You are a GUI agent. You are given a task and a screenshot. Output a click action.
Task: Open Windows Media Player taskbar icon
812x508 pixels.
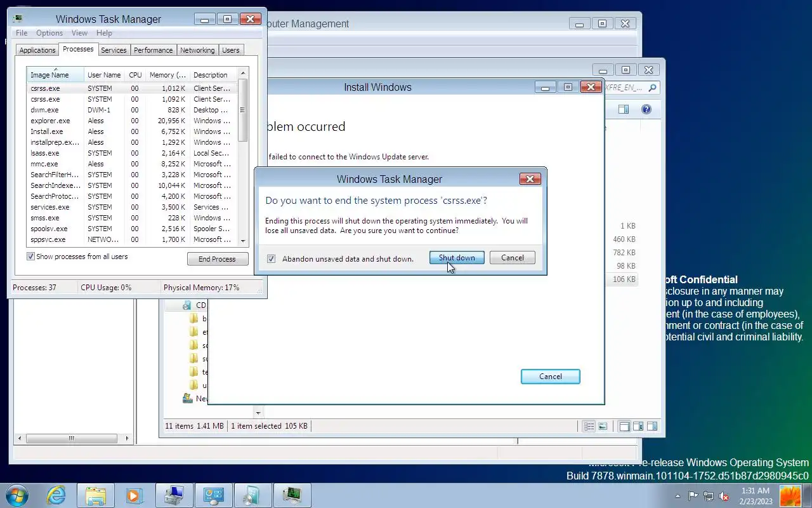[134, 495]
